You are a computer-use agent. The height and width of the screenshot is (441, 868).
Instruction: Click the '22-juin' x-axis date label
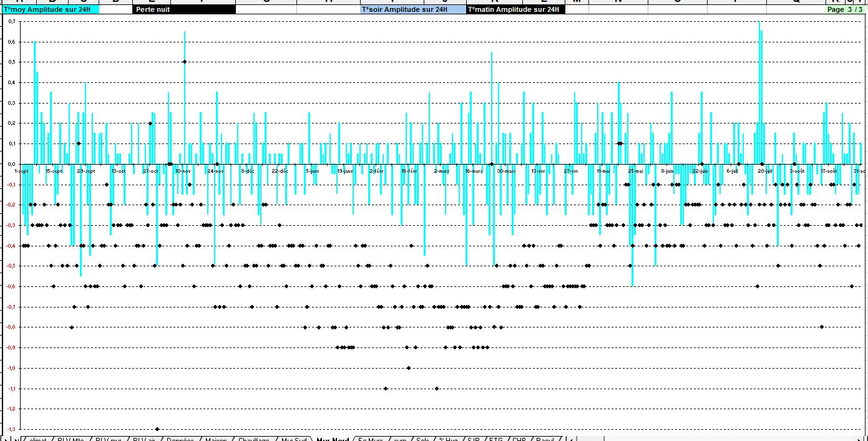(x=700, y=170)
